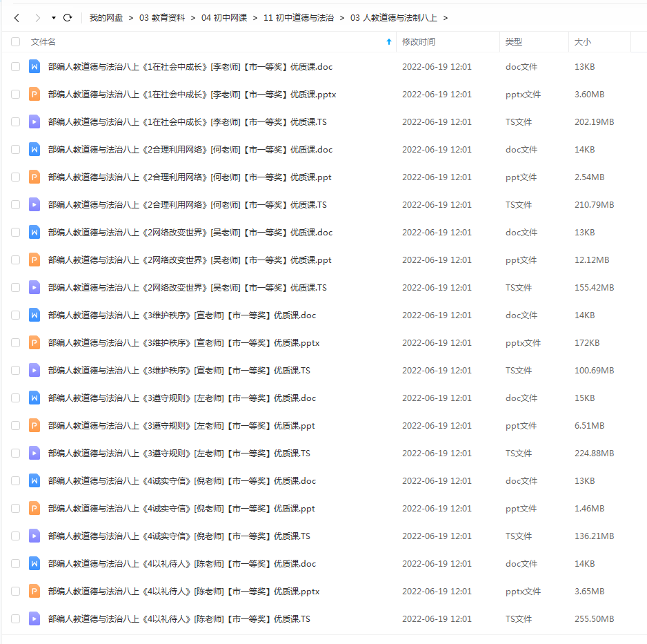This screenshot has width=647, height=644.
Task: Select the 修改时间 column header
Action: point(418,42)
